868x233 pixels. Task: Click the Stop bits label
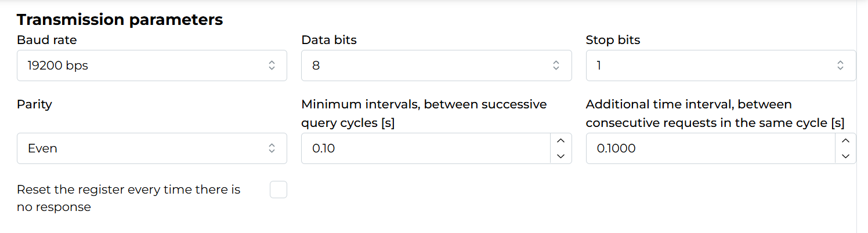tap(613, 40)
